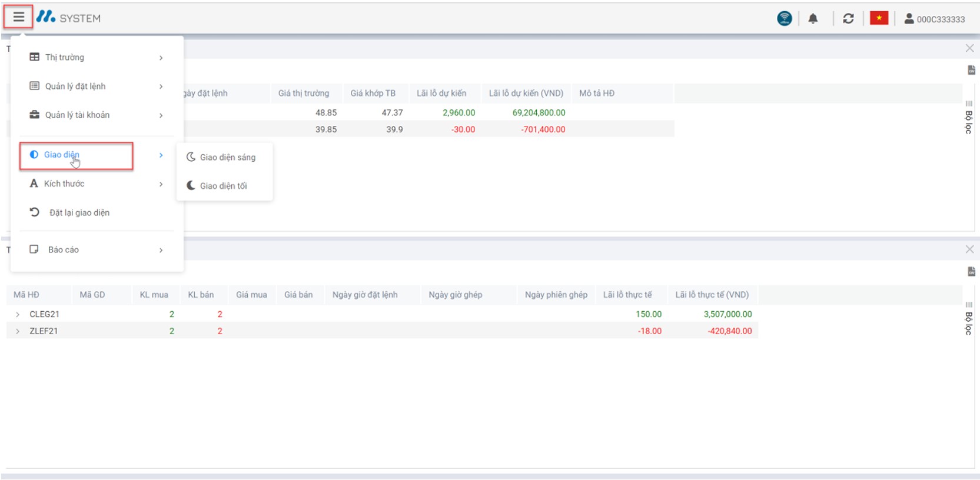The width and height of the screenshot is (980, 480).
Task: Click the Vietnam flag language icon
Action: point(879,18)
